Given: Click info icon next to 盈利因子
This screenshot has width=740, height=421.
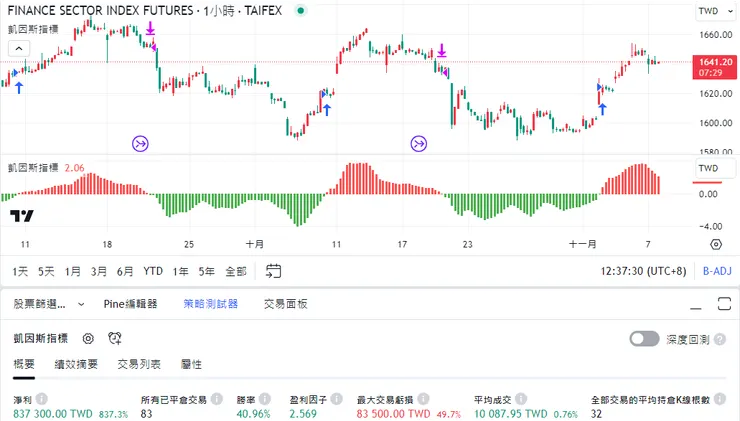Looking at the screenshot, I should [x=336, y=399].
